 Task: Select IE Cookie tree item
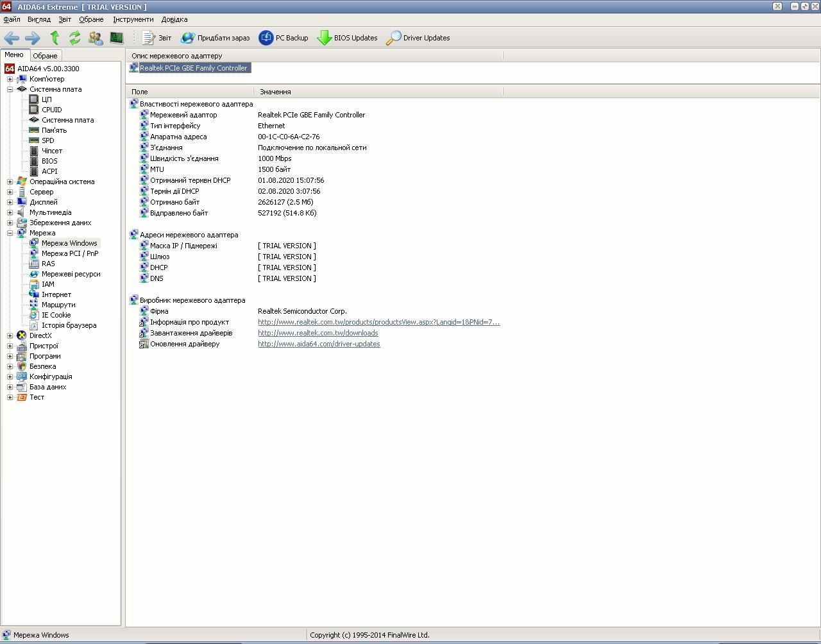56,315
